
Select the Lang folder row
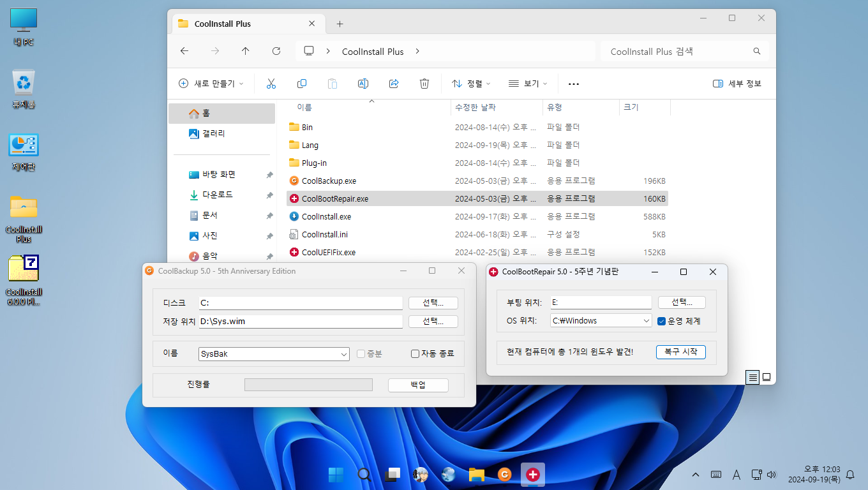tap(477, 145)
